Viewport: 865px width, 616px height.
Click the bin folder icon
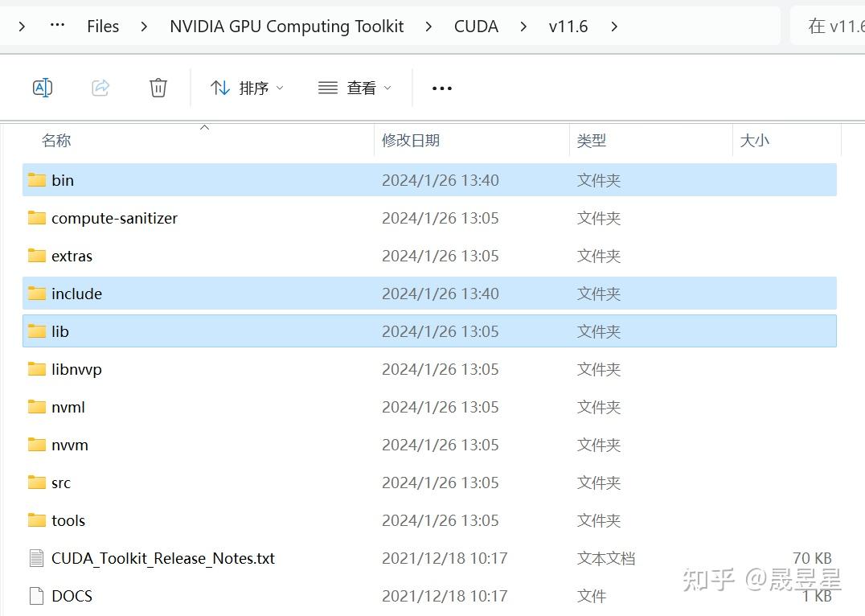(36, 180)
